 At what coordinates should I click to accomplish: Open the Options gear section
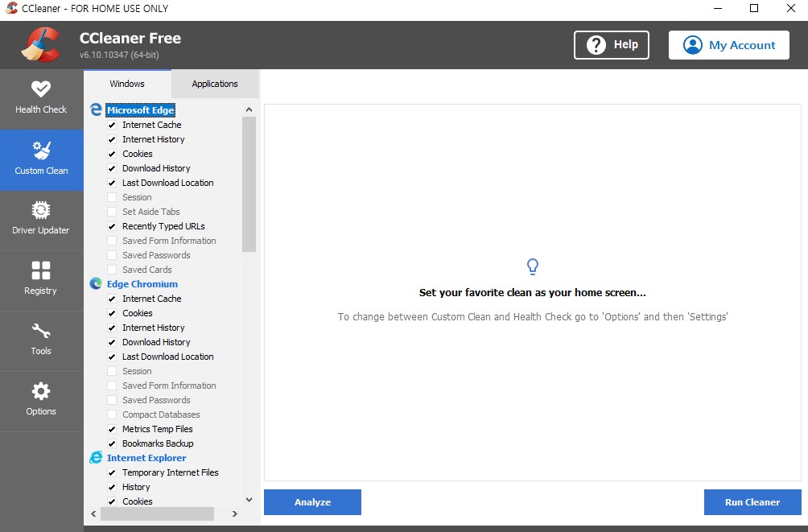pos(41,401)
